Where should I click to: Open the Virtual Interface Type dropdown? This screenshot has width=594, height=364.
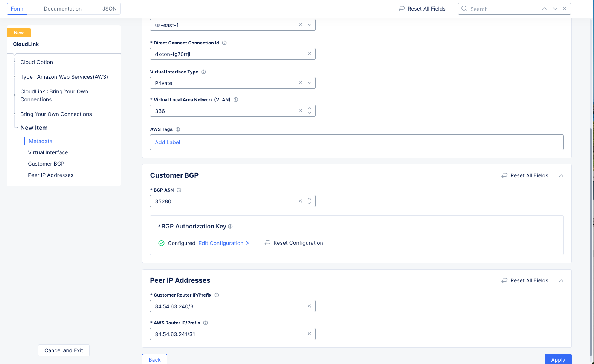click(309, 83)
